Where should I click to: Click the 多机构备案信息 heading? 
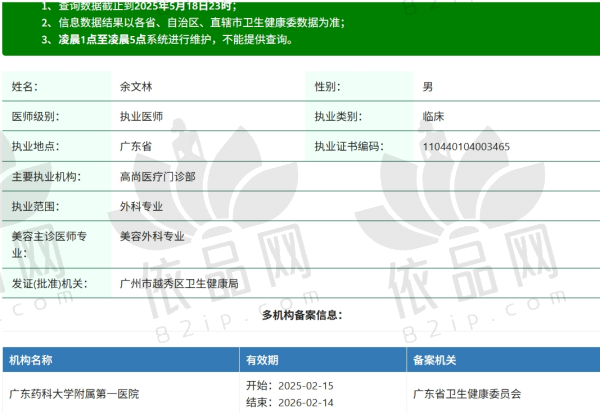click(302, 315)
